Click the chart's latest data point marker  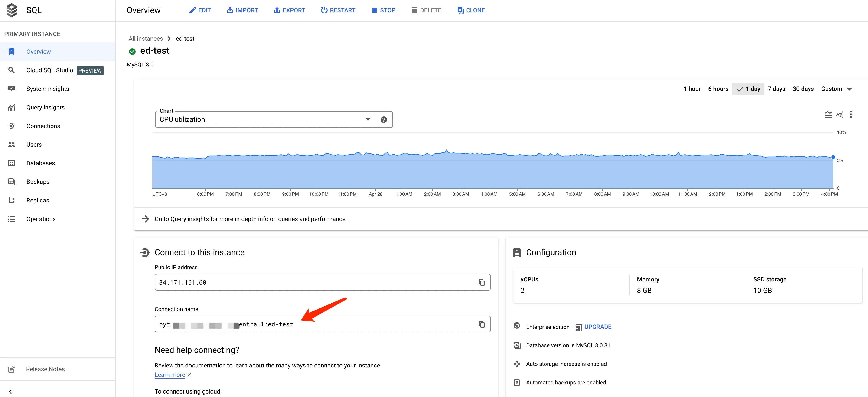point(833,157)
